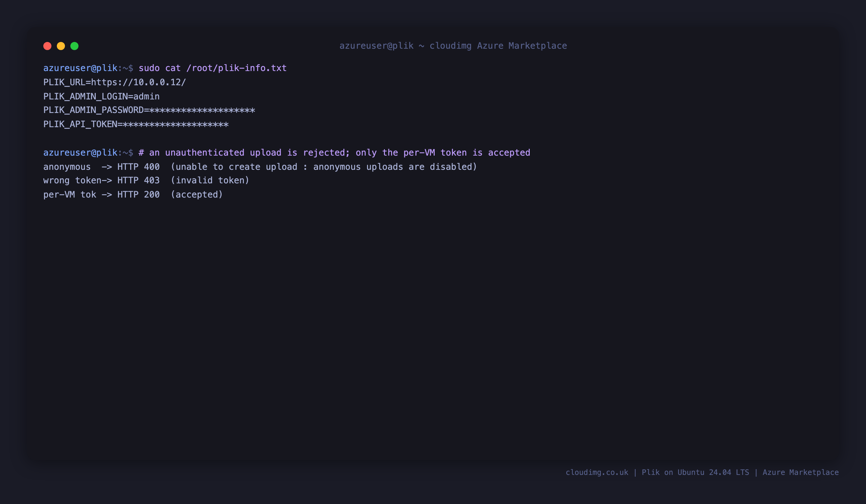Click the command 'sudo cat /root/plik-info.txt'
866x504 pixels.
click(x=212, y=68)
